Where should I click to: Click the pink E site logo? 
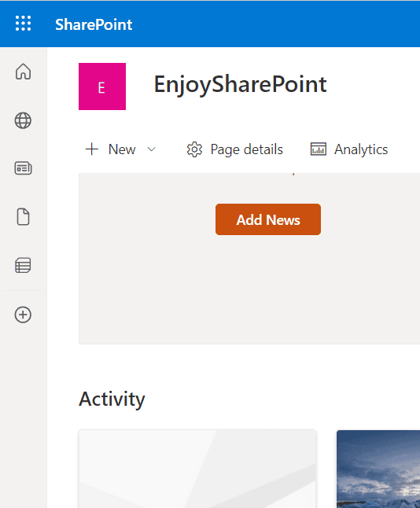102,87
